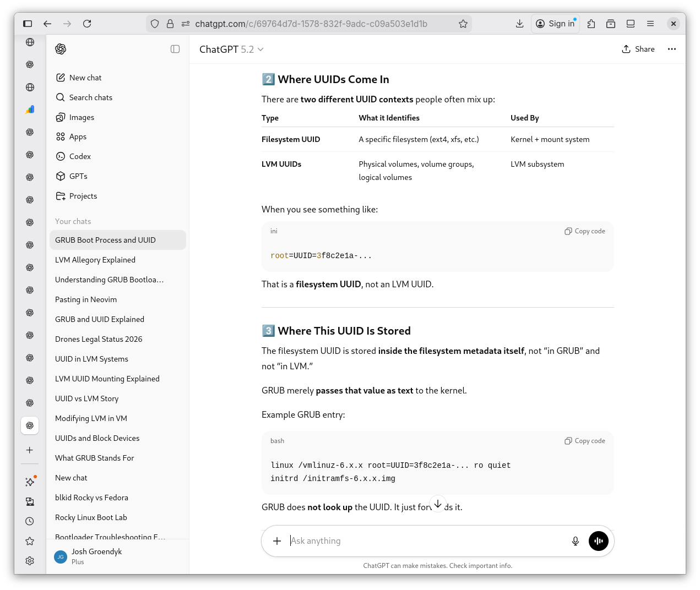Open the "Drones Legal Status 2026" conversation
The image size is (700, 590).
pos(99,339)
